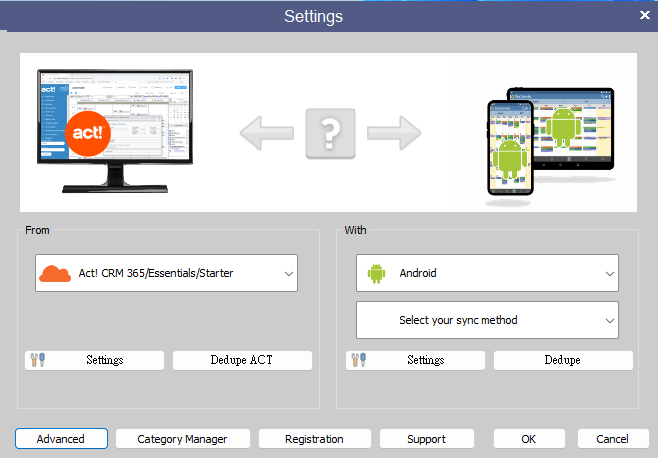Open Settings in the From panel
The image size is (658, 458).
coord(94,360)
